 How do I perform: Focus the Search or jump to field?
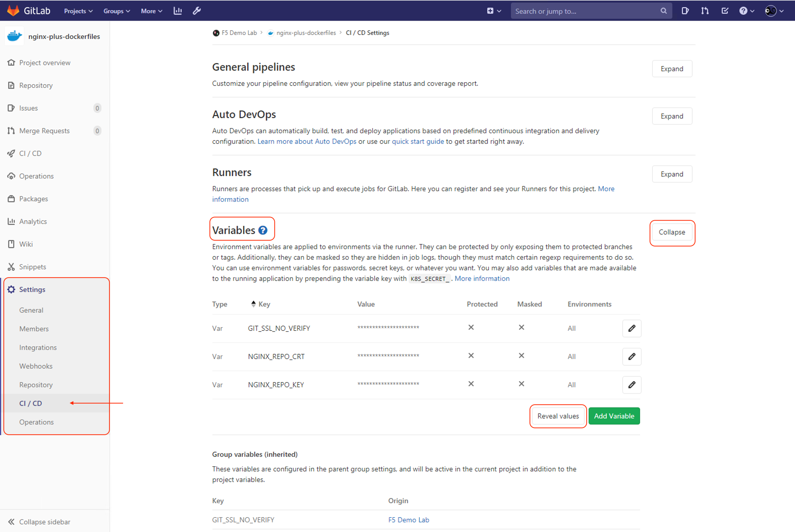coord(591,11)
